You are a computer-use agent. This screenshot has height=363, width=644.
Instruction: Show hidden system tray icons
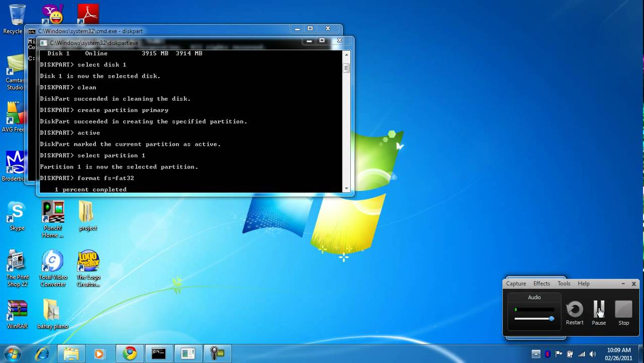(536, 354)
